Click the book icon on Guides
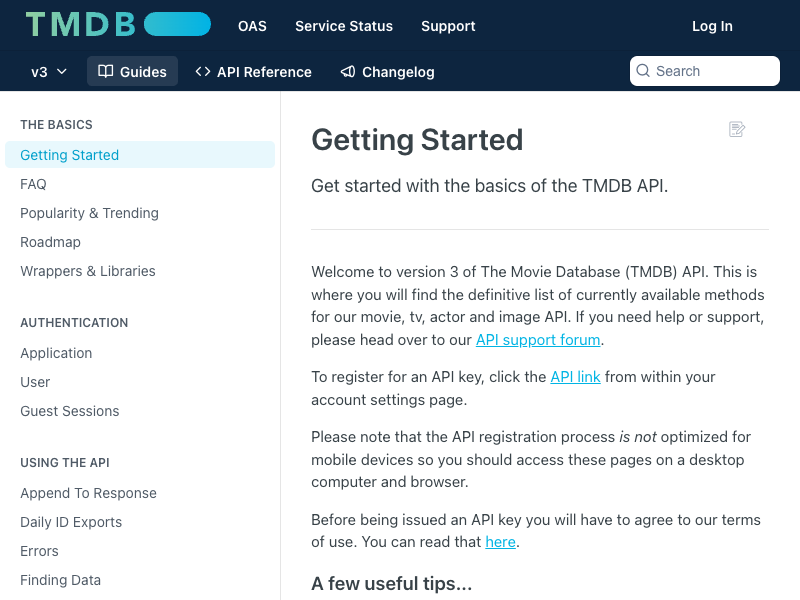 click(x=106, y=71)
